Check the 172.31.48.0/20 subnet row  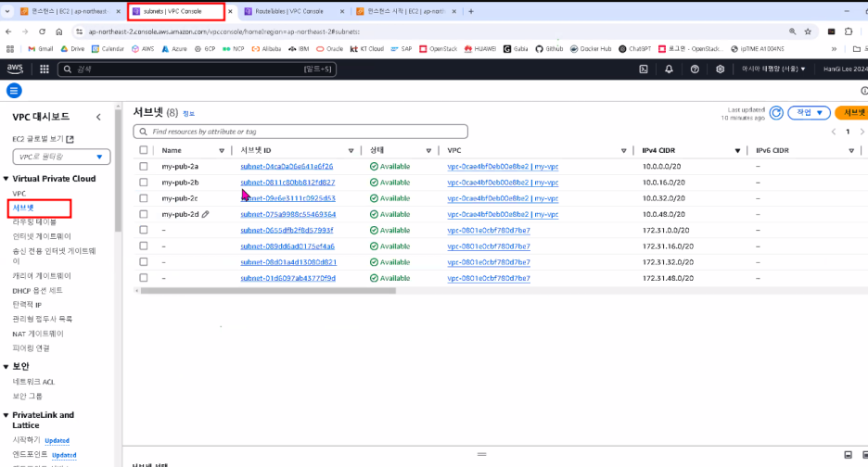coord(144,278)
